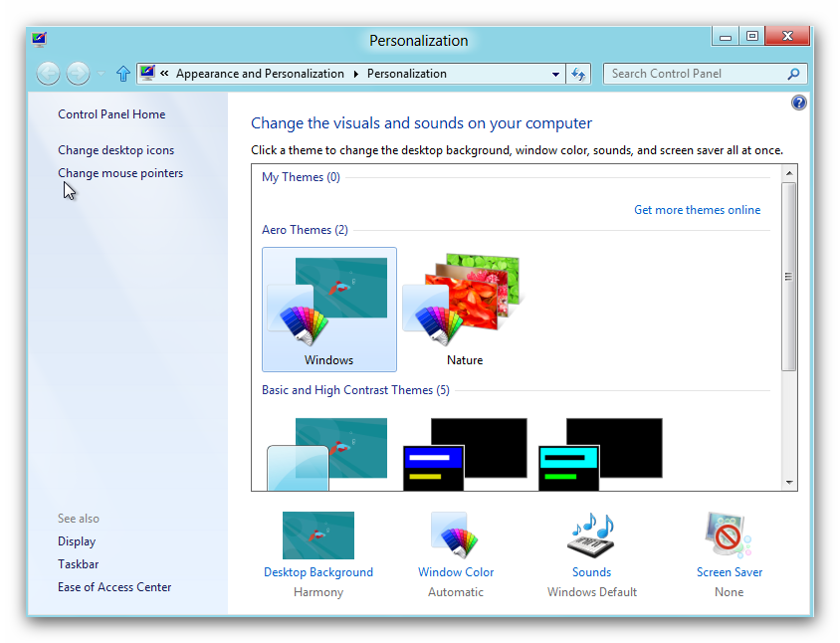
Task: Open the Desktop Background link
Action: click(318, 572)
